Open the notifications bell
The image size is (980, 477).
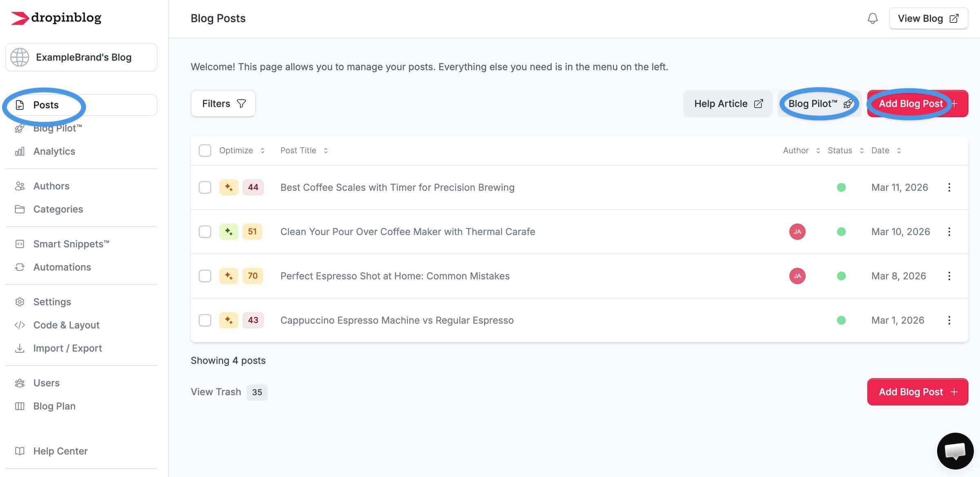(873, 18)
